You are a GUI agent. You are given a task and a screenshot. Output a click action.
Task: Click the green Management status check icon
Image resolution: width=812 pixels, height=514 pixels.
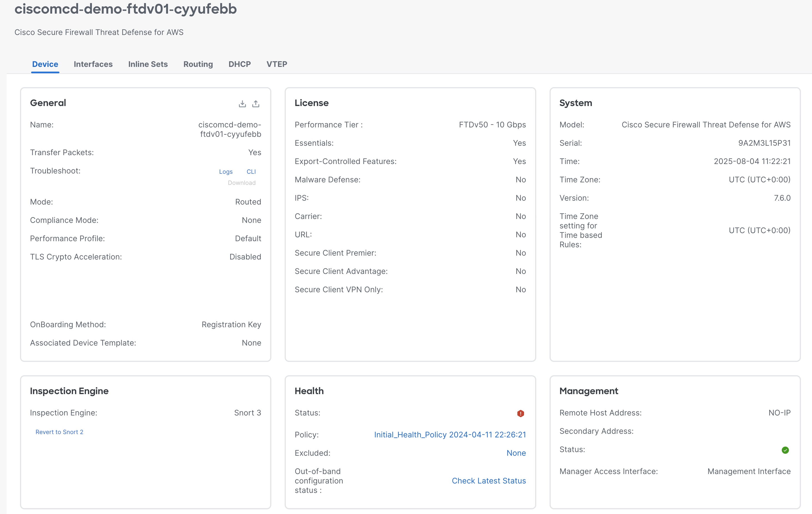[x=785, y=450]
